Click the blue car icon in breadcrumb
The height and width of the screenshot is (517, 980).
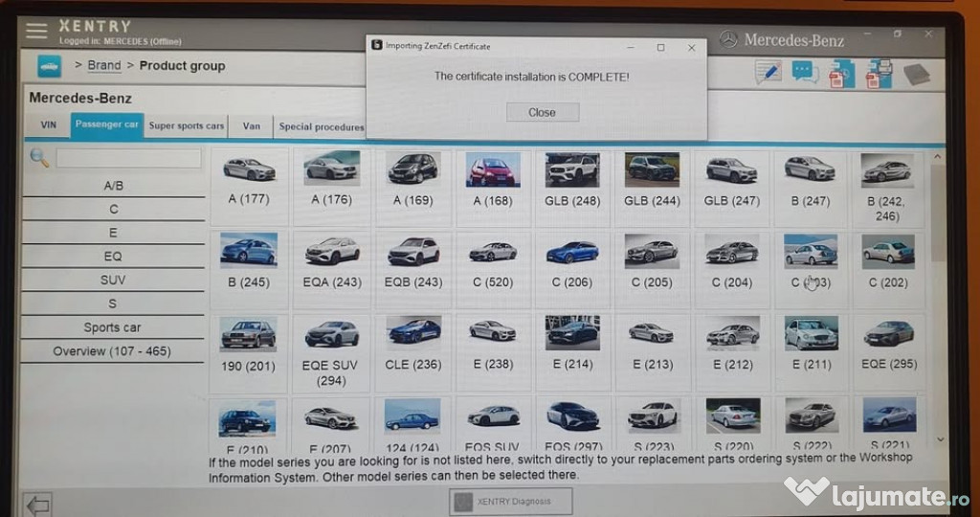49,66
